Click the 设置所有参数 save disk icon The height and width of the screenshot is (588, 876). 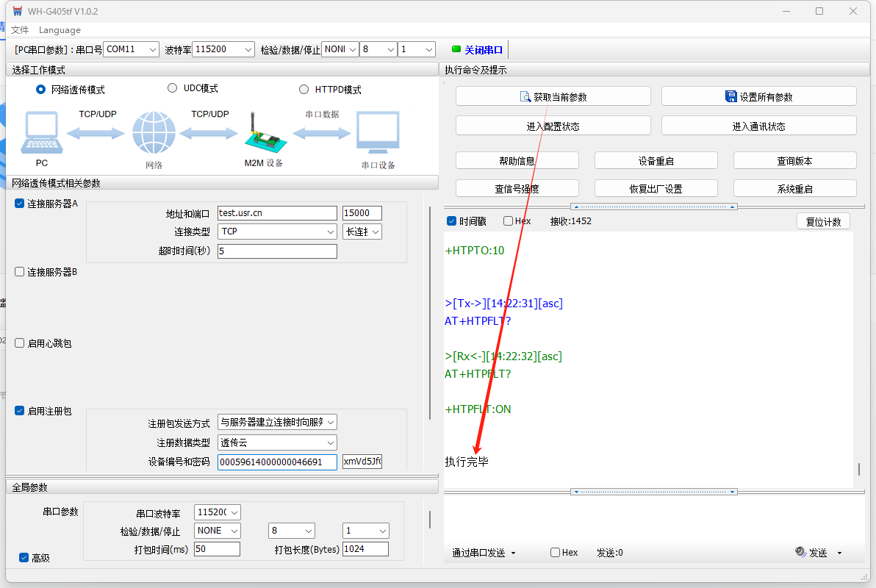(x=730, y=96)
